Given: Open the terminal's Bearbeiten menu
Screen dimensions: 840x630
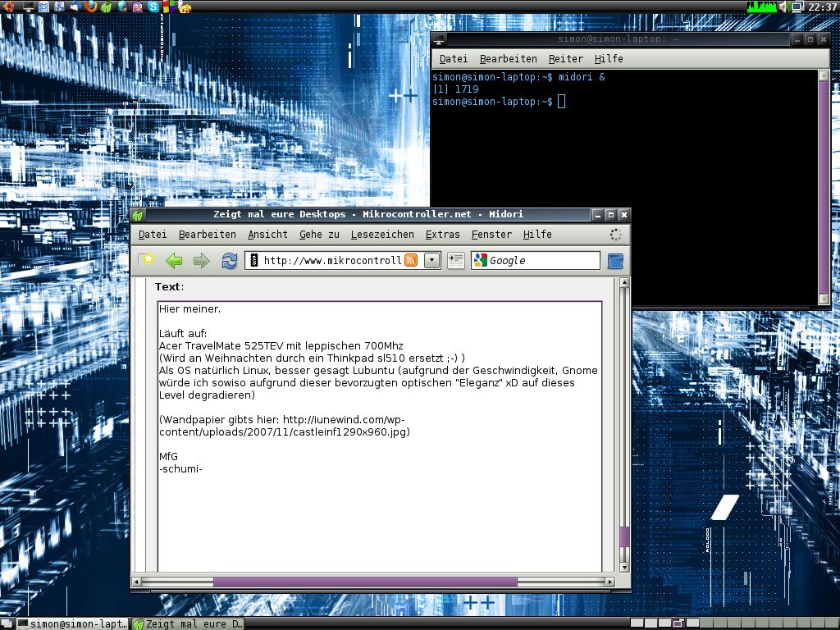Looking at the screenshot, I should pyautogui.click(x=509, y=59).
